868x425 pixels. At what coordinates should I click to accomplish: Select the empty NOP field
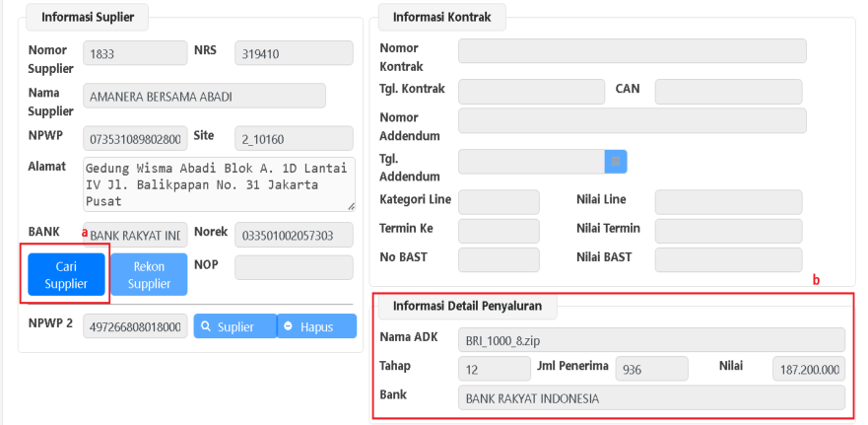(294, 268)
